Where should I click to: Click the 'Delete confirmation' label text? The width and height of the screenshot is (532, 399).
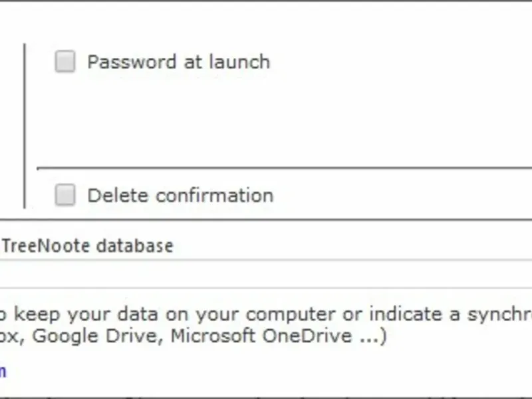coord(180,196)
